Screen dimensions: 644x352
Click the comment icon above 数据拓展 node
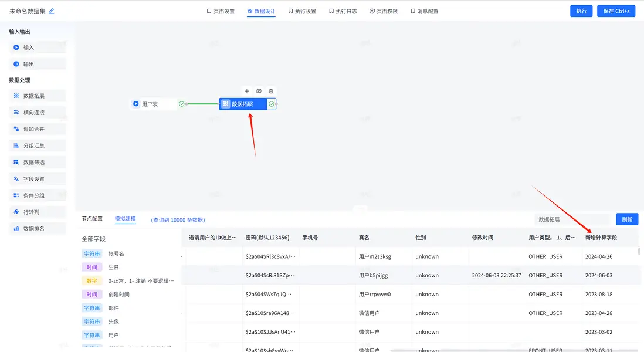[x=259, y=91]
